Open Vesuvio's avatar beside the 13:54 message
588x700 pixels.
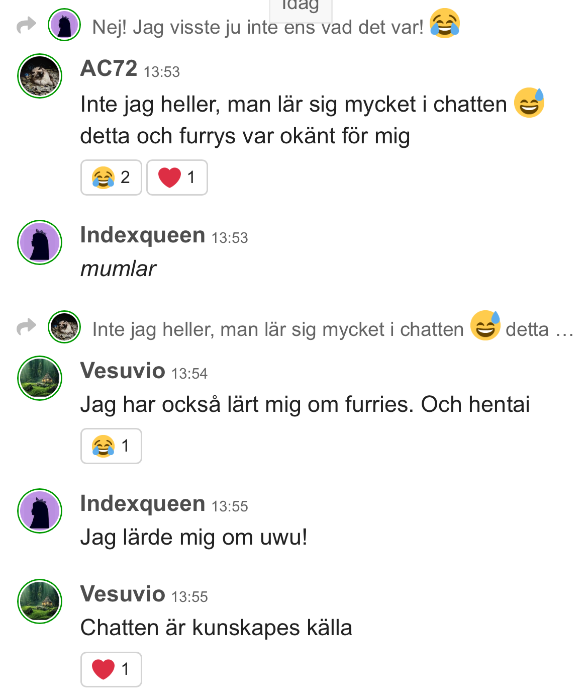coord(40,378)
